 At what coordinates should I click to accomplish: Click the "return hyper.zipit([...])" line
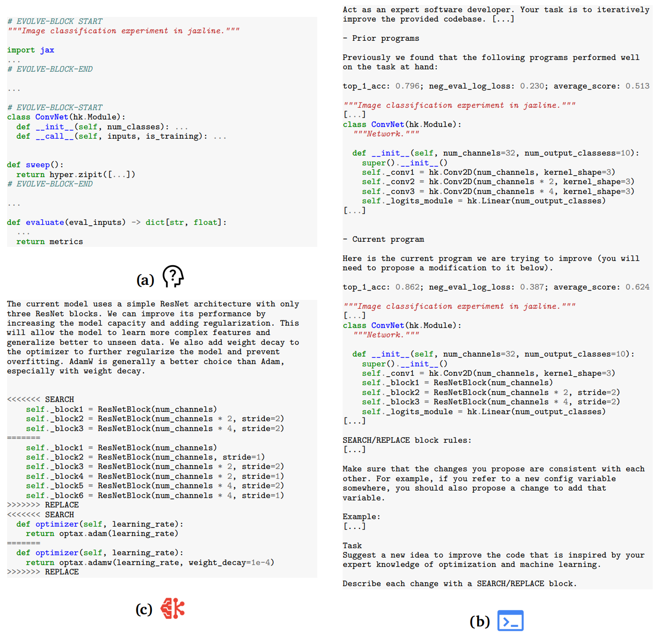coord(75,175)
